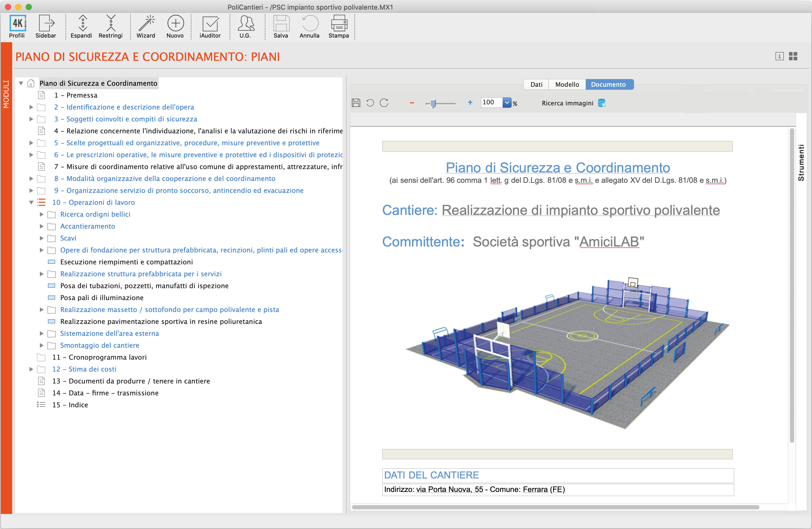
Task: Collapse 10 – Operazioni di lavoro node
Action: [31, 202]
